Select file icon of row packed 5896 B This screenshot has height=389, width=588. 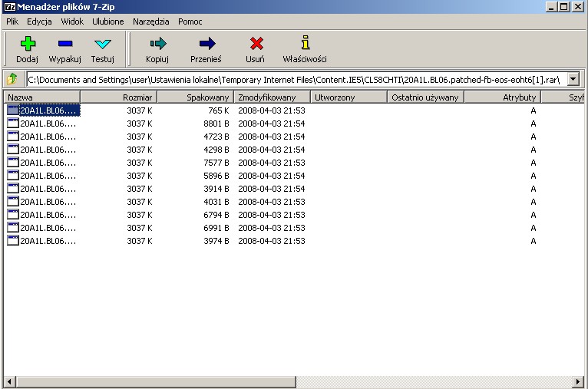pos(13,176)
